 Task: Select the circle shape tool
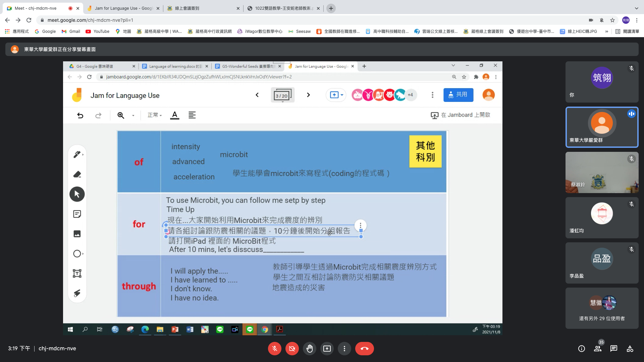coord(77,254)
